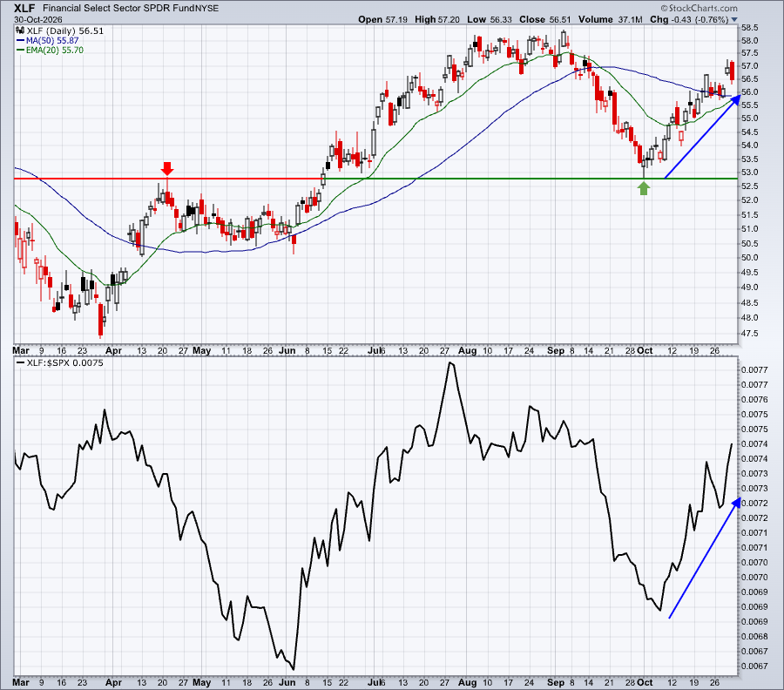
Task: Click the 0.0076 ratio axis label
Action: tap(754, 400)
